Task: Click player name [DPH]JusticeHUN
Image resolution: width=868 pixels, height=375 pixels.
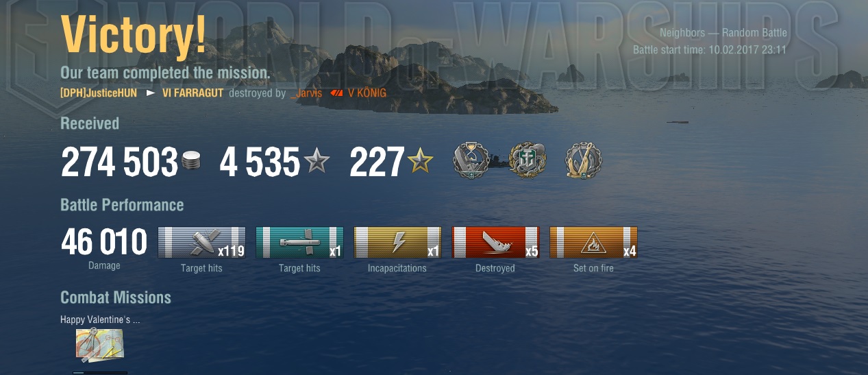Action: (99, 93)
